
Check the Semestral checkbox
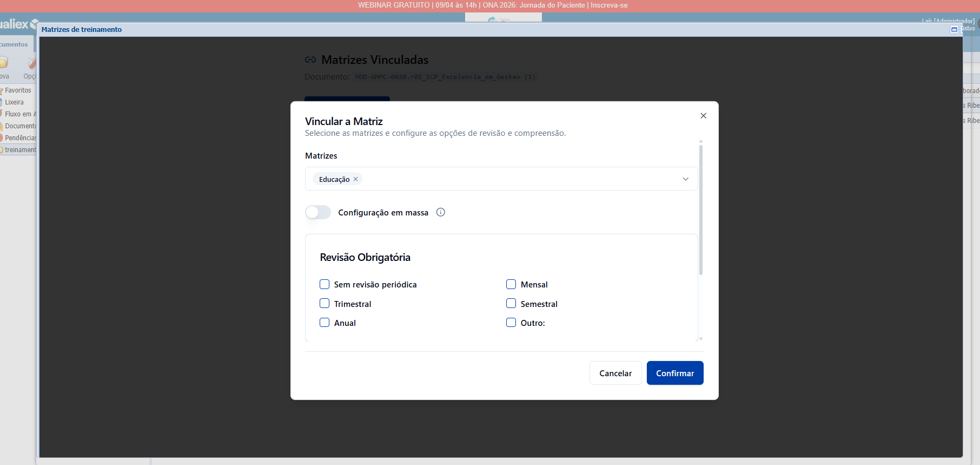511,304
